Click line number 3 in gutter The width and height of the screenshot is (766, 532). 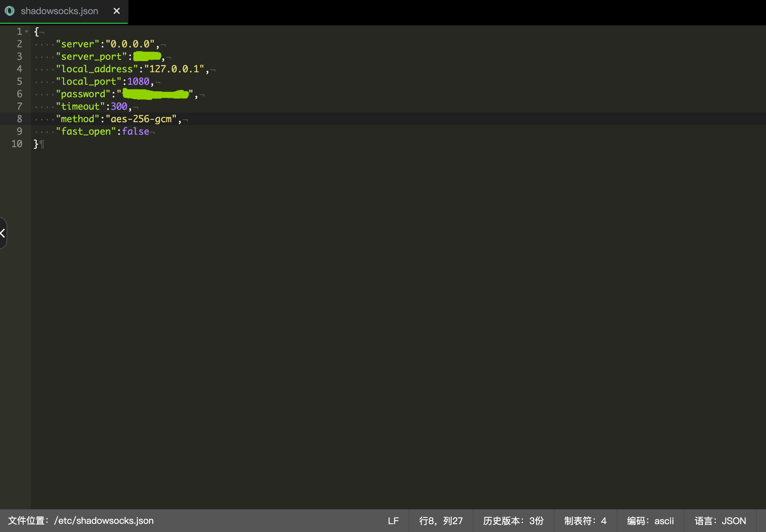point(19,56)
